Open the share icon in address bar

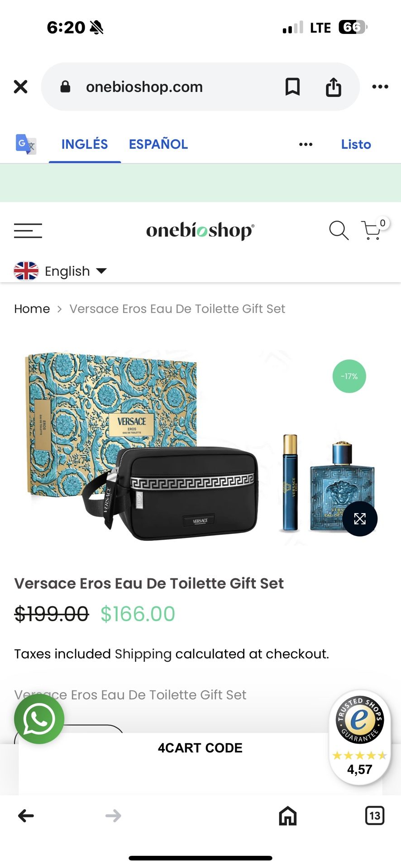pyautogui.click(x=334, y=87)
